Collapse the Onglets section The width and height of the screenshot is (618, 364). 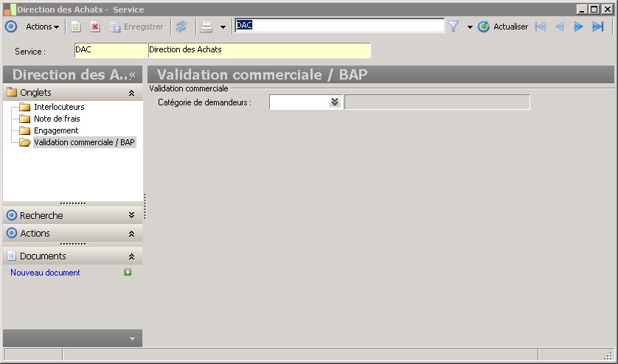coord(132,93)
